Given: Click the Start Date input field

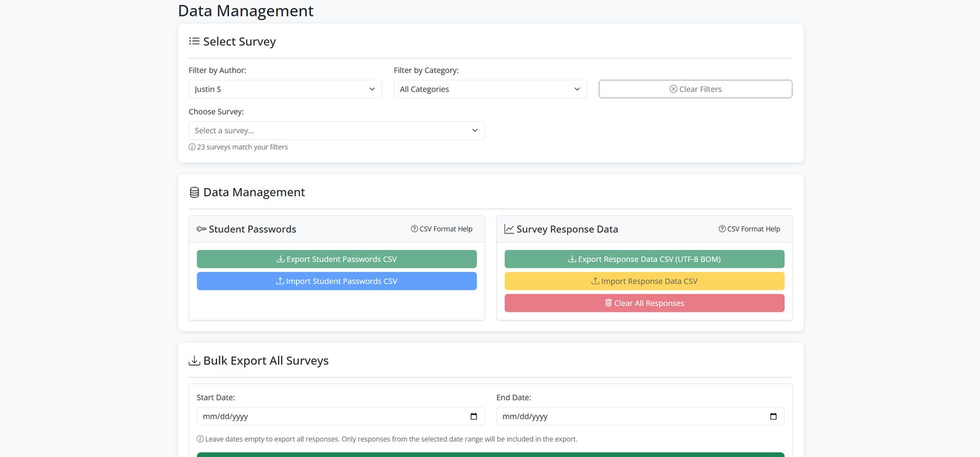Looking at the screenshot, I should (x=341, y=417).
